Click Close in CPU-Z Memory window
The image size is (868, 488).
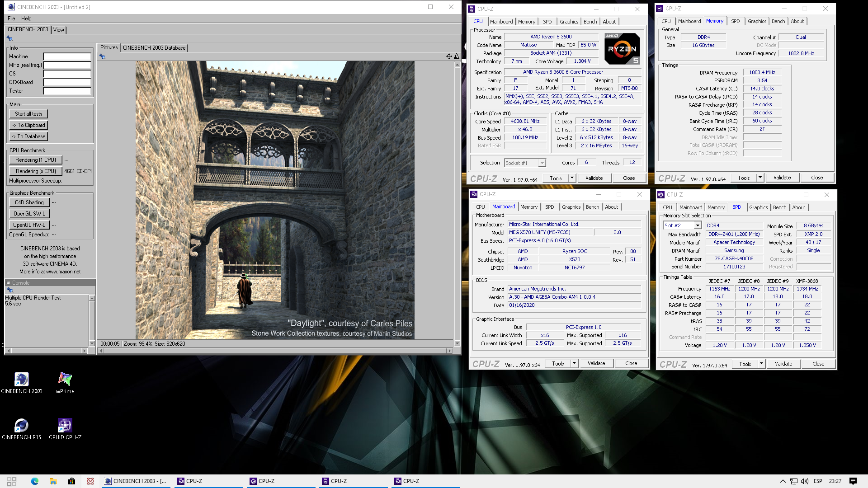817,178
